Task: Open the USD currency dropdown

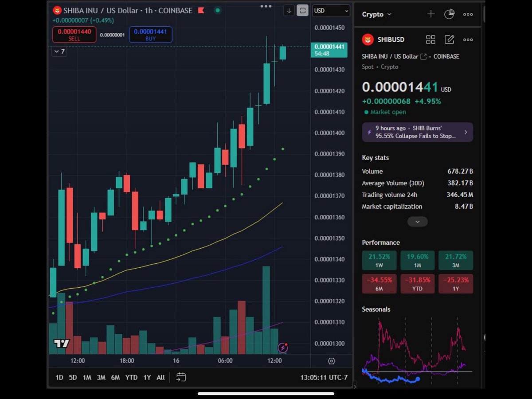Action: (x=331, y=11)
